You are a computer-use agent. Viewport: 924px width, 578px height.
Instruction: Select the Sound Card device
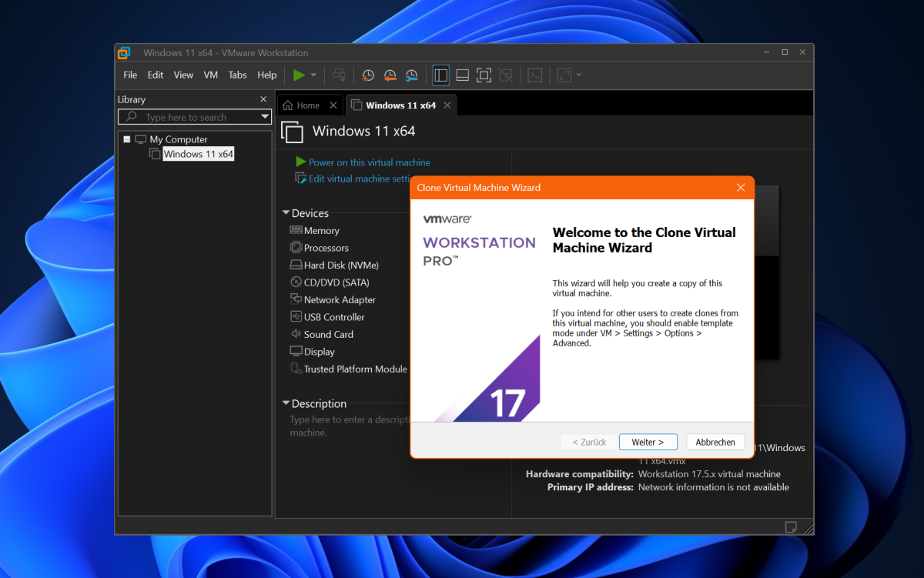pyautogui.click(x=328, y=334)
